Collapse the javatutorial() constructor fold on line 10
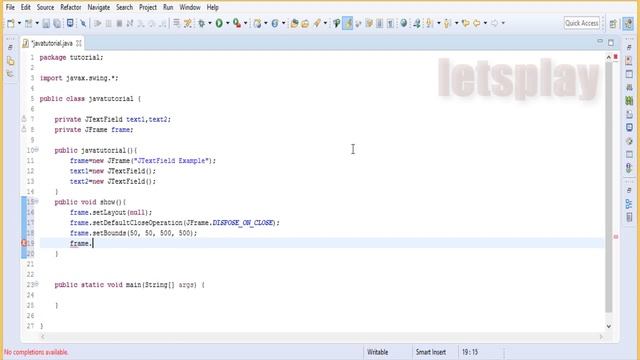 click(x=36, y=150)
